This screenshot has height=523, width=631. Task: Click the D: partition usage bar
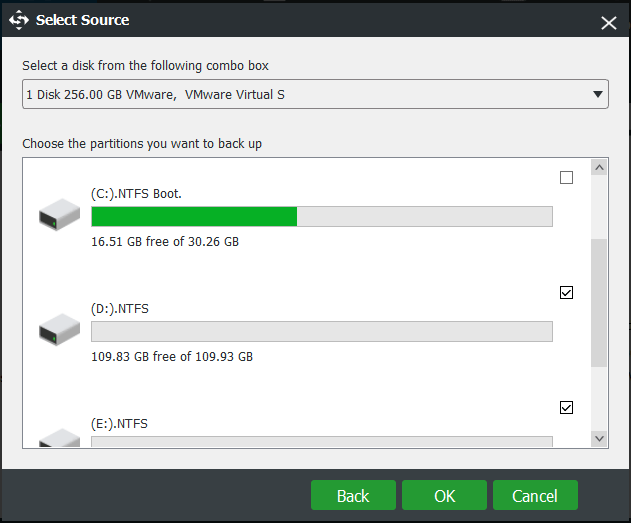pyautogui.click(x=322, y=332)
